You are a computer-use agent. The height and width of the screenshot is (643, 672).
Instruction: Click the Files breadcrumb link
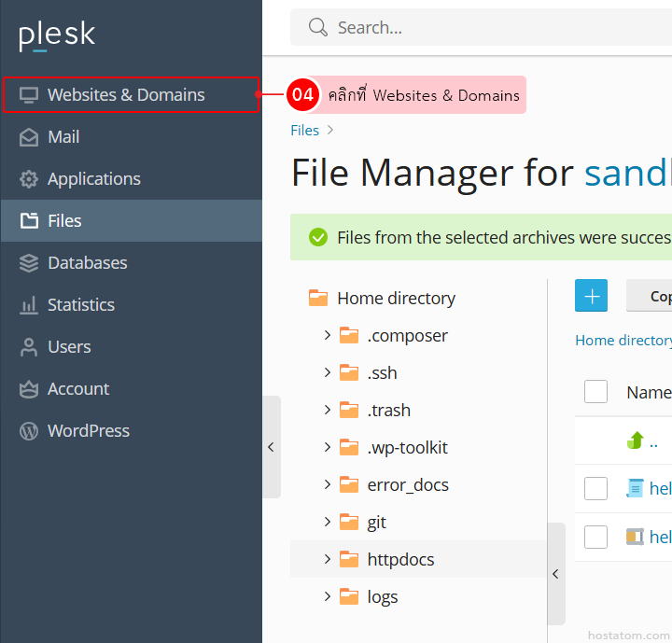304,131
